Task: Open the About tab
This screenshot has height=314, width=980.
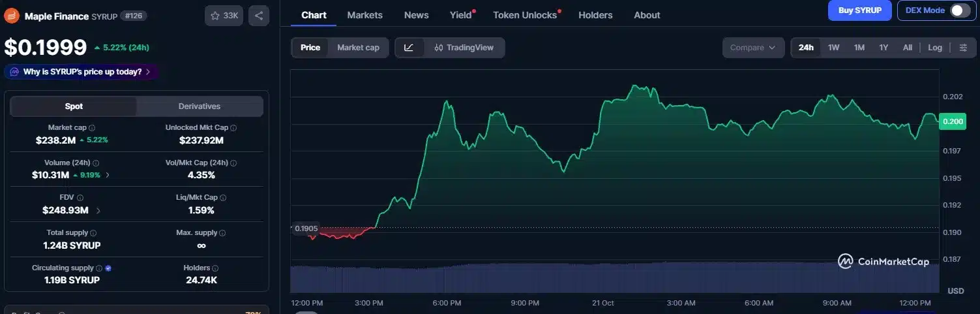Action: click(x=647, y=14)
